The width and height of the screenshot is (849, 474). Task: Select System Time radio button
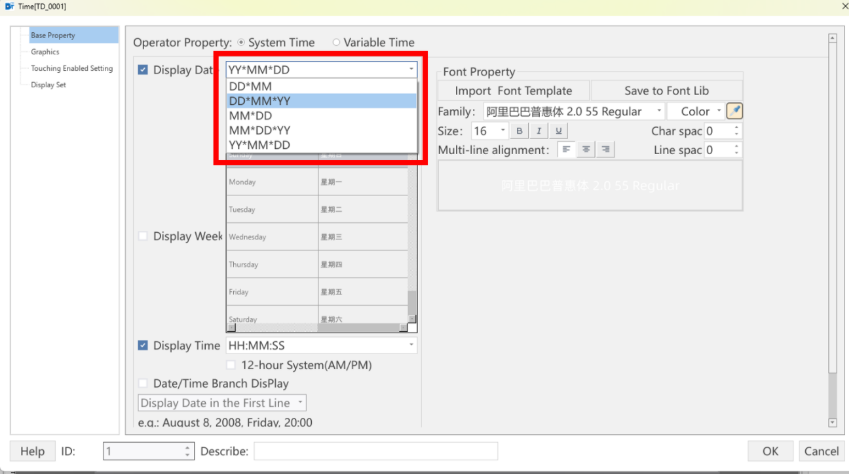241,42
